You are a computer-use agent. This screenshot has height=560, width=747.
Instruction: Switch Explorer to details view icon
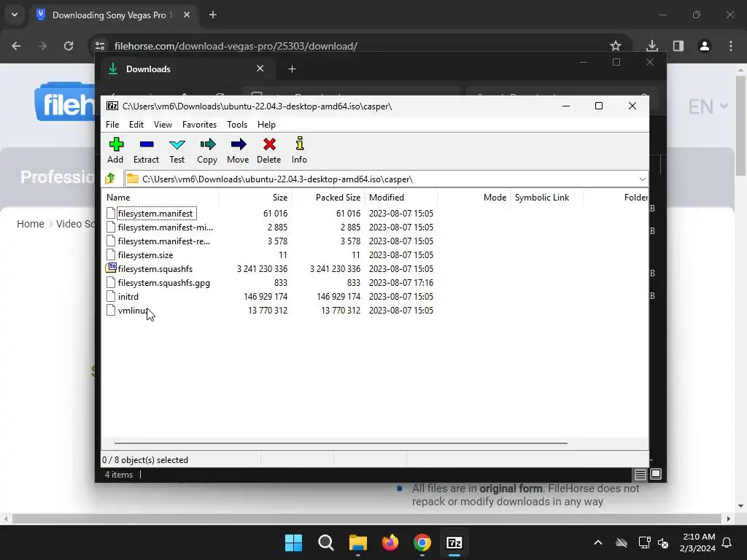click(x=640, y=474)
